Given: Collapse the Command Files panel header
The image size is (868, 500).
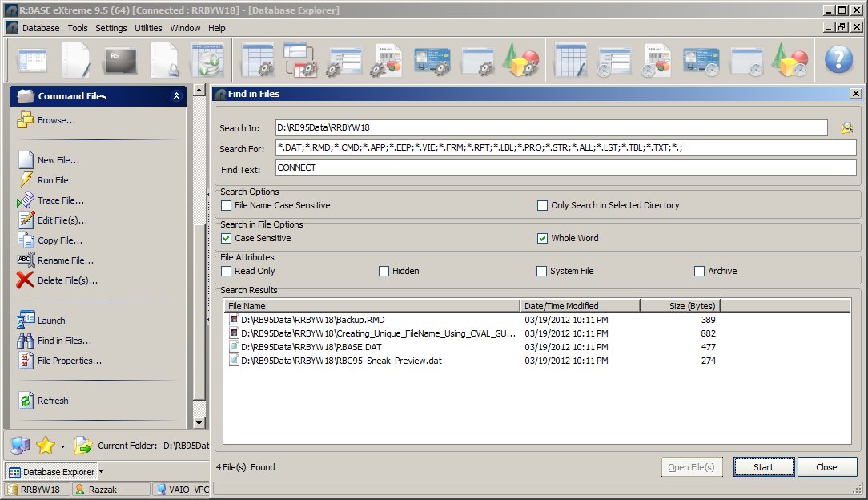Looking at the screenshot, I should 177,96.
